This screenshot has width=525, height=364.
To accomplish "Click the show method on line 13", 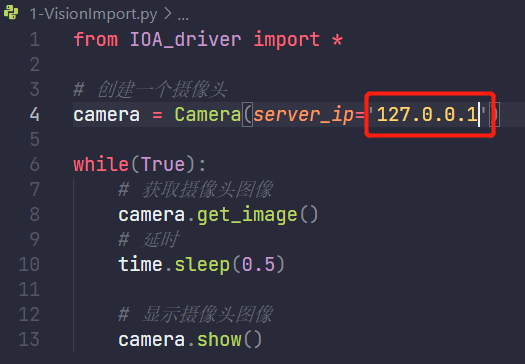I will [x=219, y=340].
